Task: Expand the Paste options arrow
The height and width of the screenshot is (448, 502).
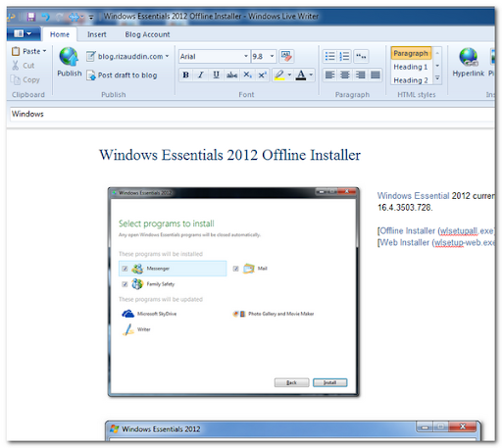Action: pos(44,51)
